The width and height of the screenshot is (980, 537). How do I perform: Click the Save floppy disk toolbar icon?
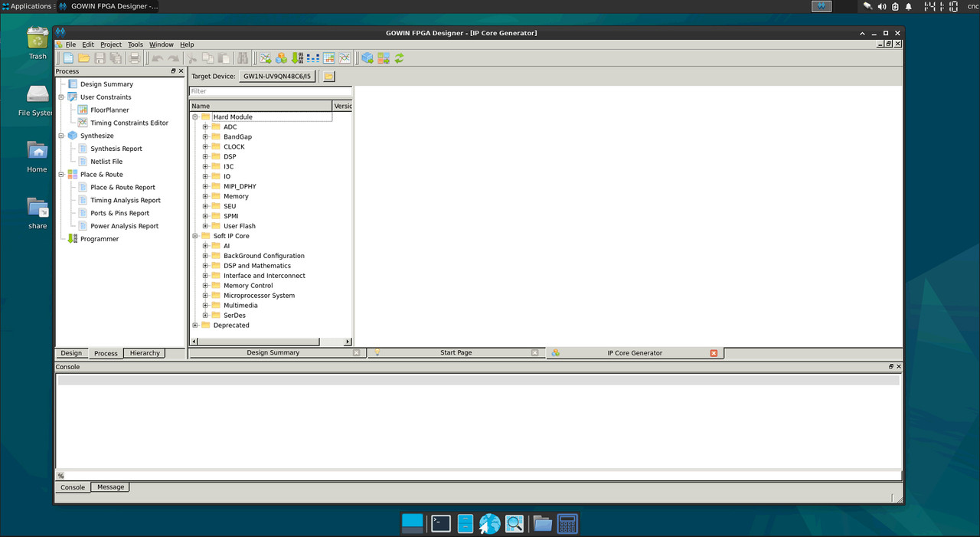100,58
